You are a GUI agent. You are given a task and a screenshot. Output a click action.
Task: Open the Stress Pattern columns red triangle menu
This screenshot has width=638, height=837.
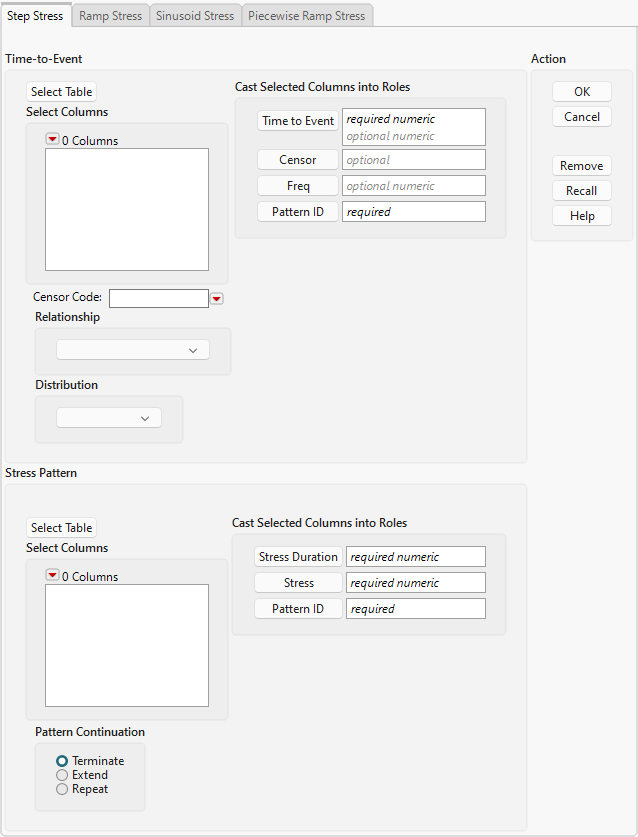(x=53, y=576)
